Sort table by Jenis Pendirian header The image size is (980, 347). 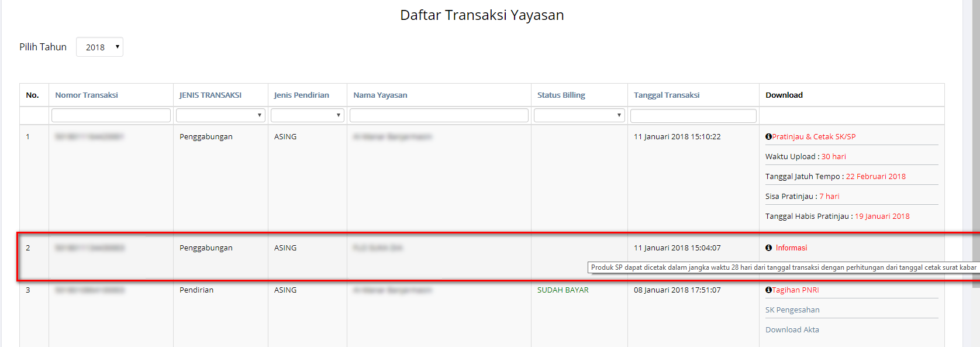pyautogui.click(x=302, y=95)
